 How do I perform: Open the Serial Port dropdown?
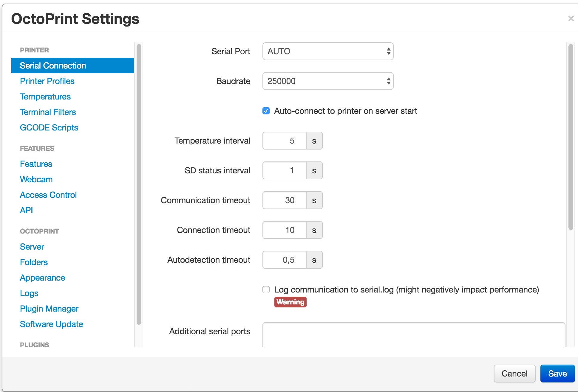327,51
